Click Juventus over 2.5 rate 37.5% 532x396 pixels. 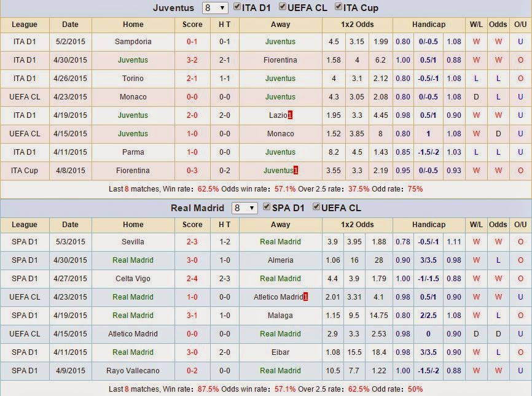[359, 189]
